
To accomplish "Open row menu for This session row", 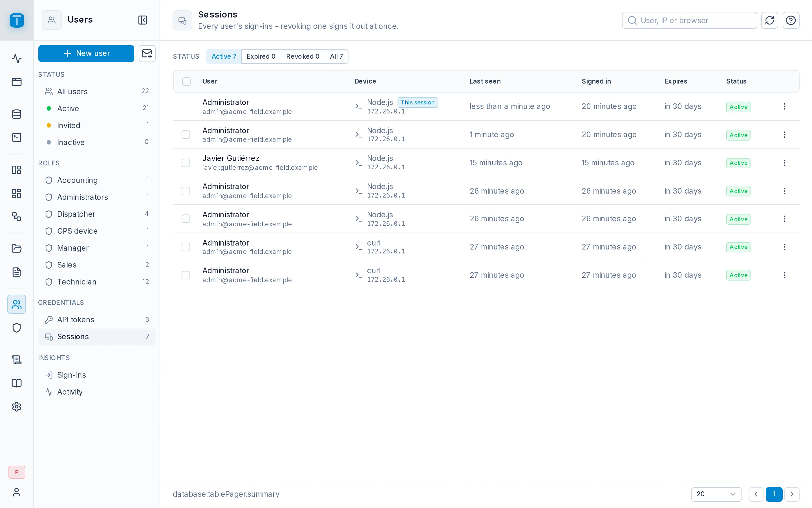I will (784, 106).
